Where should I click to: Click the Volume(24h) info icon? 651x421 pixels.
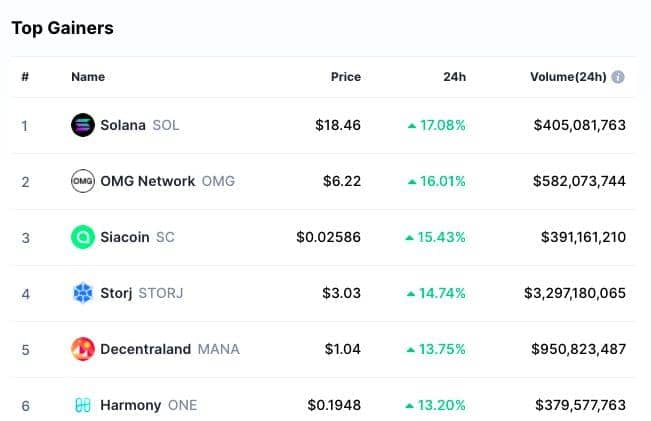618,77
